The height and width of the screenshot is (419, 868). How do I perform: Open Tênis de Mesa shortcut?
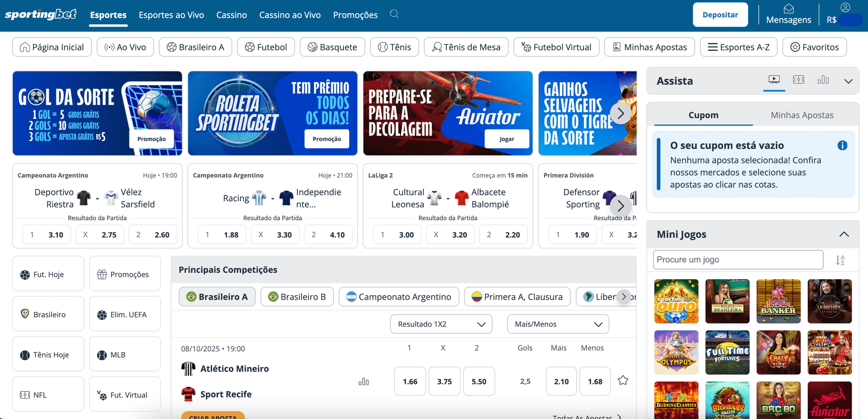466,47
